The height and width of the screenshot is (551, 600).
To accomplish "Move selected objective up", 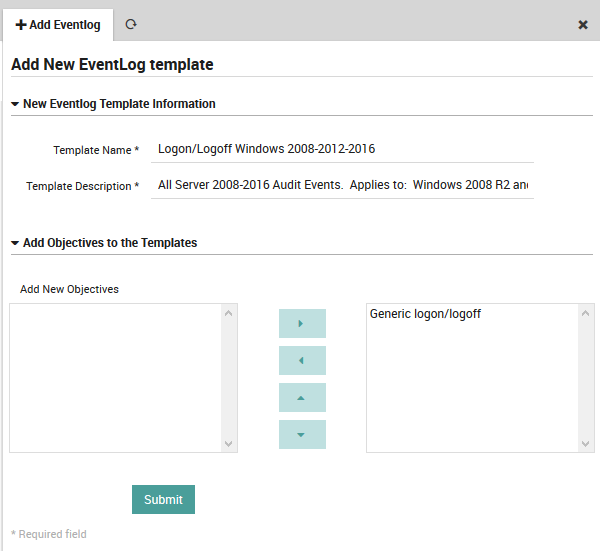I will coord(302,397).
